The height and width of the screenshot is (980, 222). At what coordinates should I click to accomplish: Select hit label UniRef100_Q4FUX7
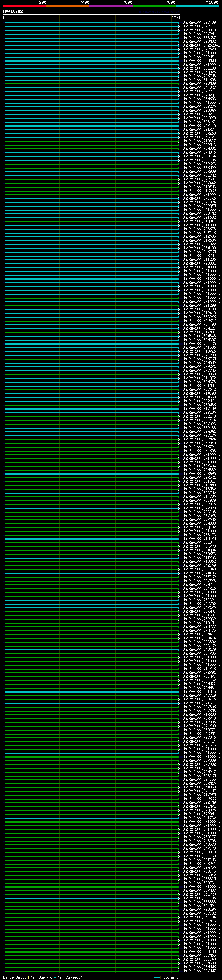coord(199,88)
